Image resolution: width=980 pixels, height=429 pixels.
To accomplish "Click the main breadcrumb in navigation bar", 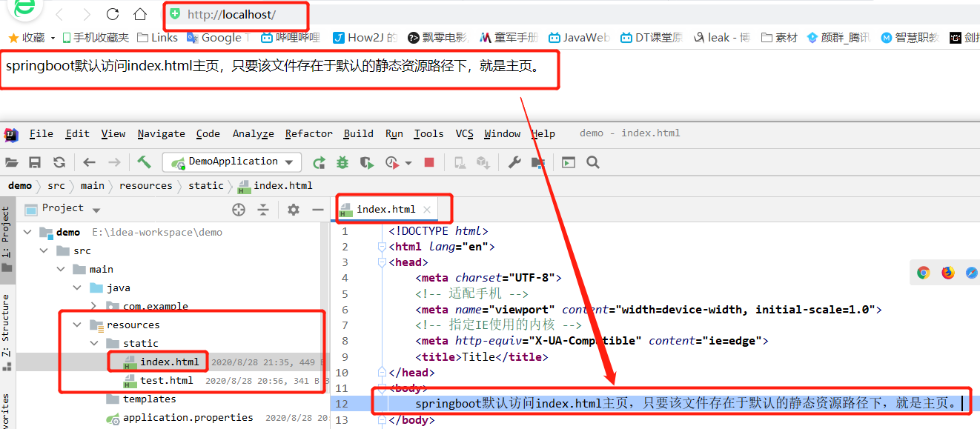I will click(93, 185).
